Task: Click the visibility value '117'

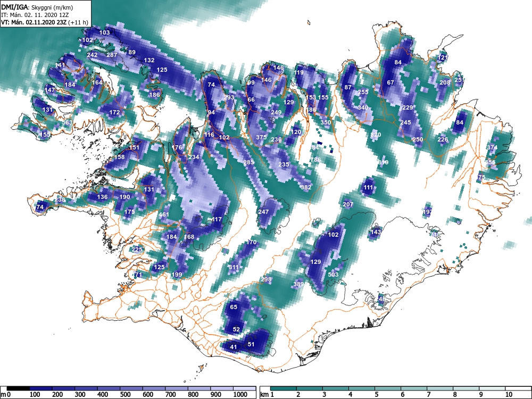Action: [216, 219]
